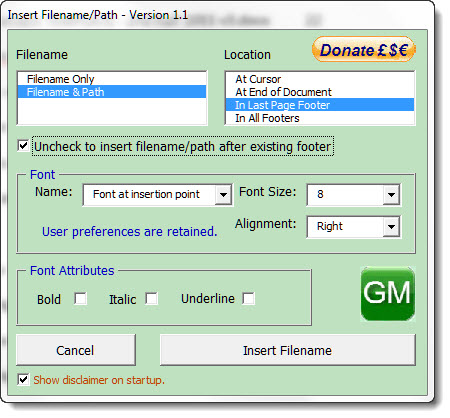The image size is (450, 418).
Task: Toggle the Underline checkbox
Action: point(248,299)
